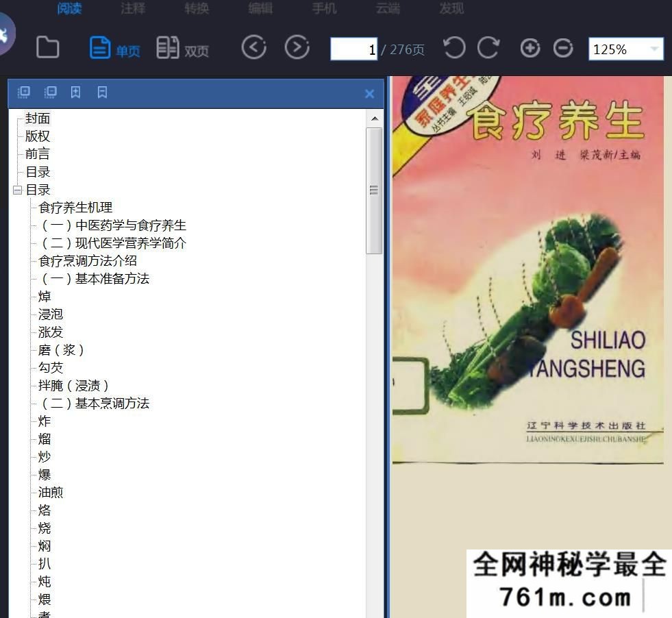Select the first 目录 bookmark
The width and height of the screenshot is (672, 618).
tap(38, 172)
